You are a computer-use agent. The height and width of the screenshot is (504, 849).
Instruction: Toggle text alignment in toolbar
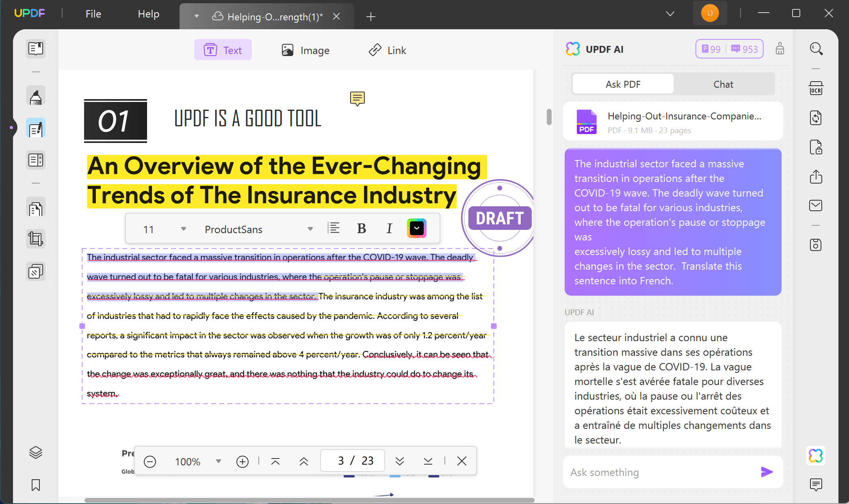334,229
